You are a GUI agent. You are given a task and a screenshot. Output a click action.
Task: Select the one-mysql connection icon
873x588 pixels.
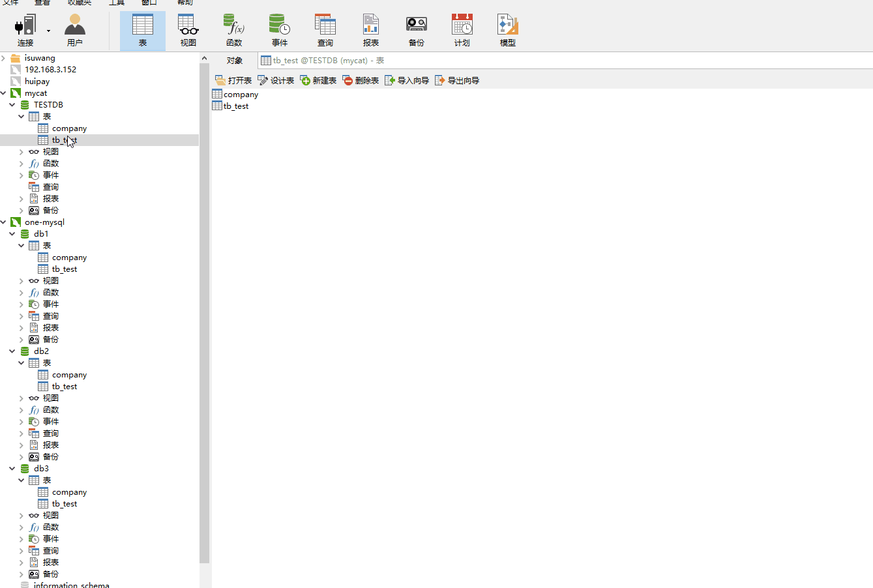click(x=16, y=222)
